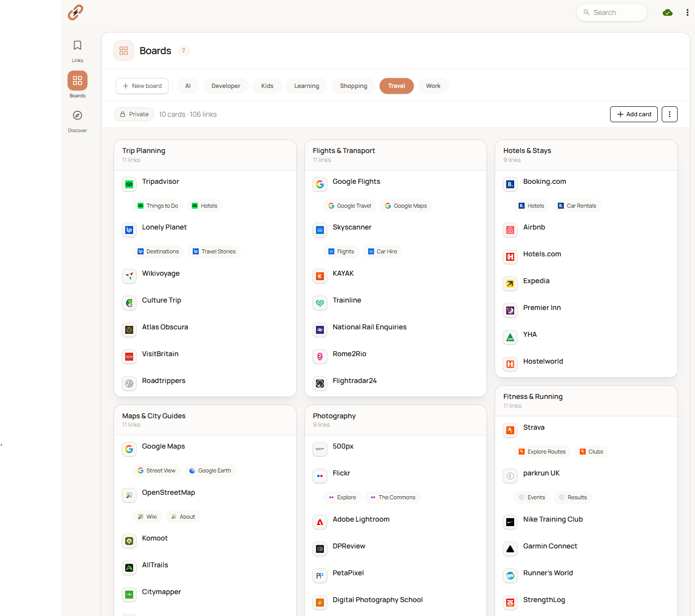The width and height of the screenshot is (695, 616).
Task: Click the green cloud sync icon
Action: tap(668, 12)
